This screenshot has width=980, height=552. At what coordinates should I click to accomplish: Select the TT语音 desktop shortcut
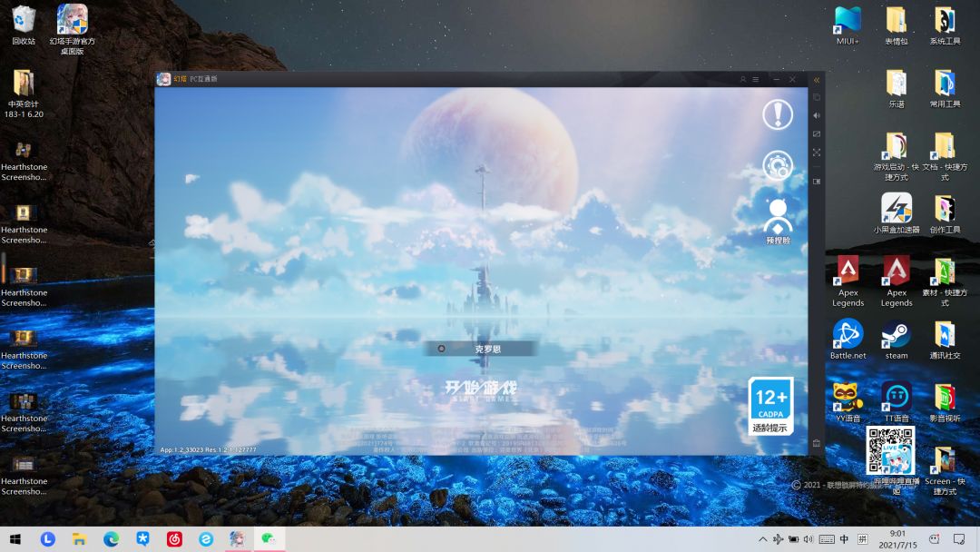pyautogui.click(x=897, y=402)
